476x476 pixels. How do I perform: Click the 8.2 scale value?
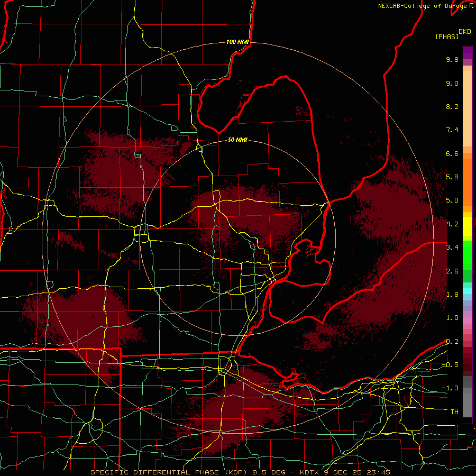point(452,106)
